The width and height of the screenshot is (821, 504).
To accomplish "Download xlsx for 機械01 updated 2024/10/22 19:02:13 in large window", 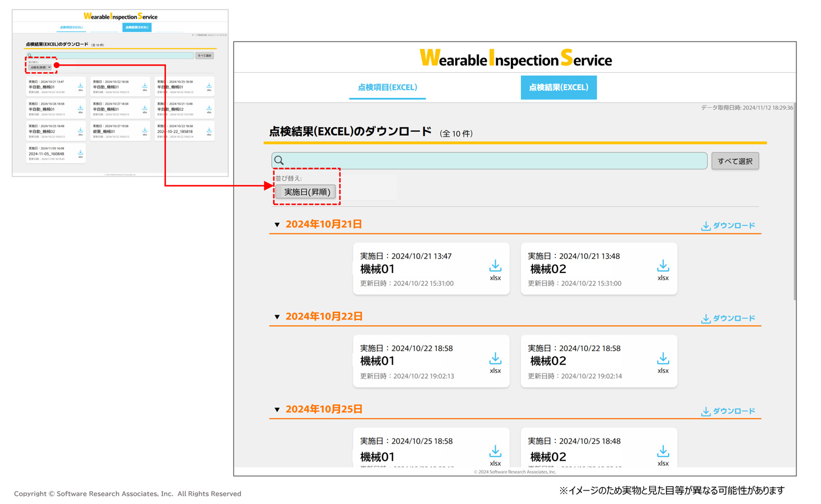I will (496, 362).
